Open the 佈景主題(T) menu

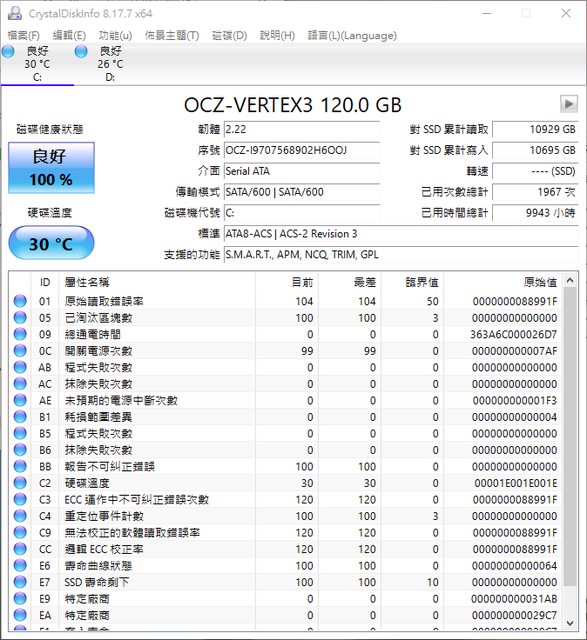click(172, 36)
